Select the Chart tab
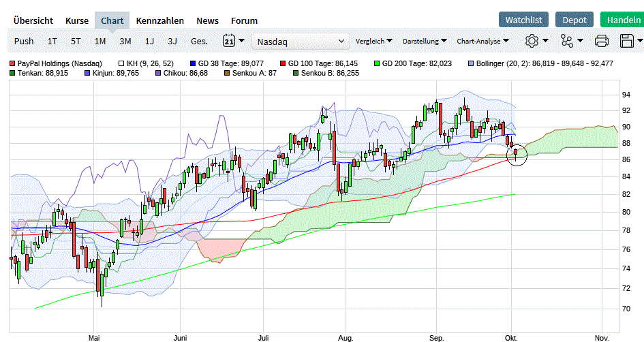 (112, 20)
